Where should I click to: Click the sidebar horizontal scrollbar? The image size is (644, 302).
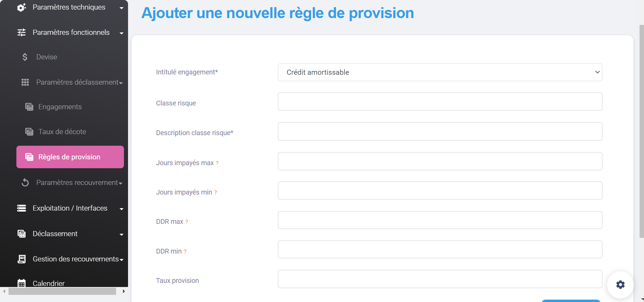(62, 291)
